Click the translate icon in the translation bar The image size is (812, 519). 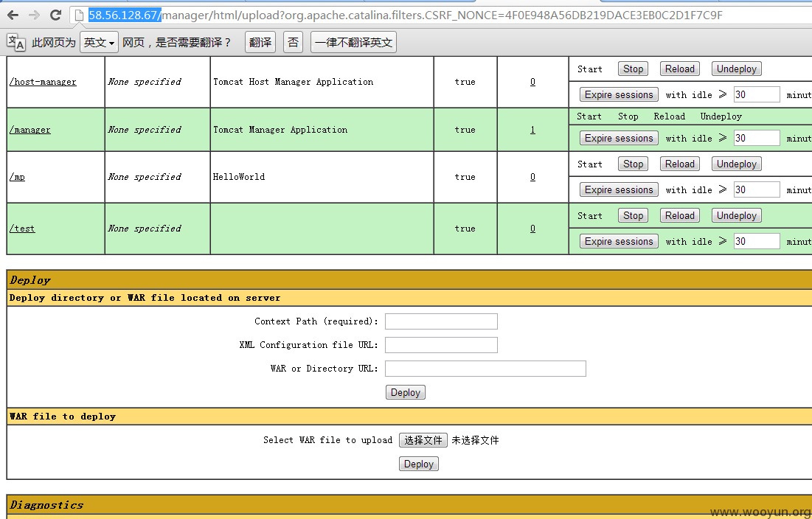point(15,43)
